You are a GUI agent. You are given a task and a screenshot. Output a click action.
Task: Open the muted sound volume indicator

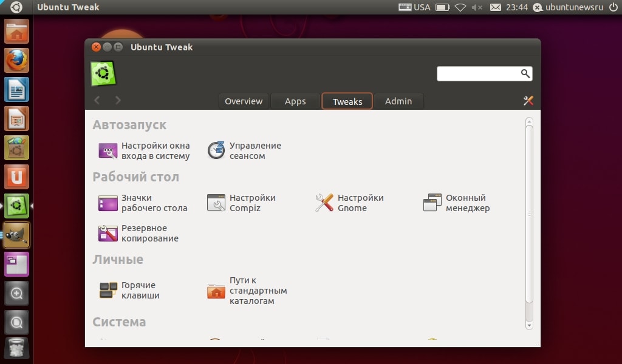click(477, 7)
